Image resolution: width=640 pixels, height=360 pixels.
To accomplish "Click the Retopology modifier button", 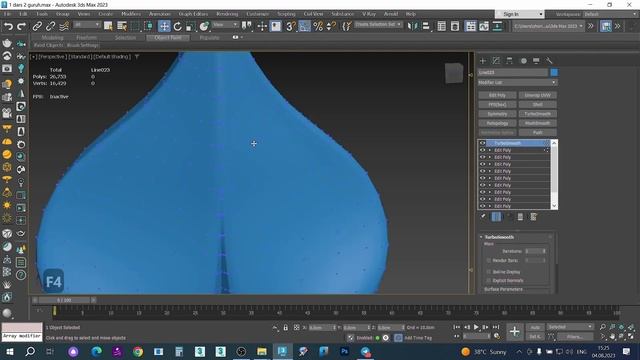I will coord(497,123).
